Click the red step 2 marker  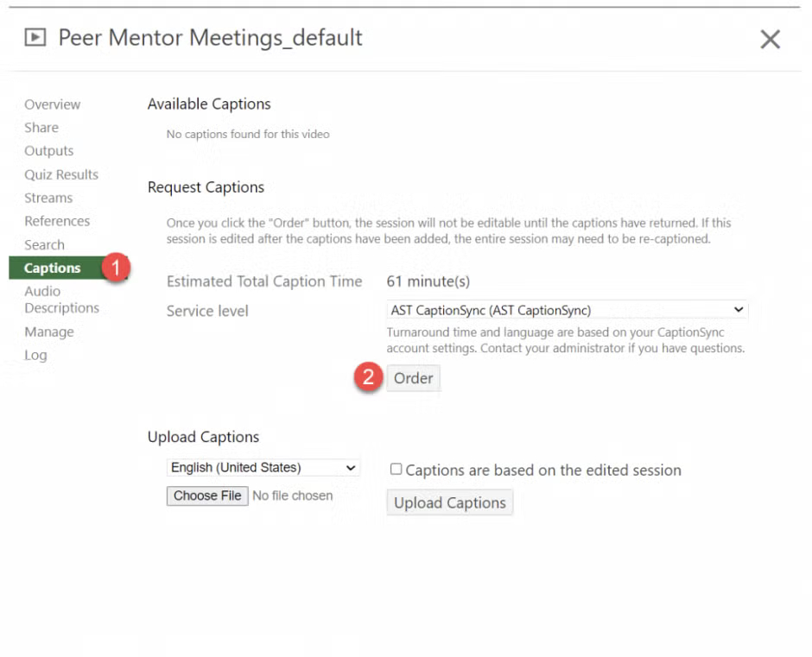(x=369, y=378)
